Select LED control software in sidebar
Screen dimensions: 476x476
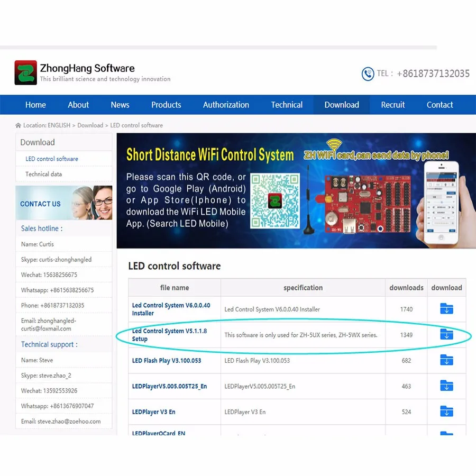[52, 159]
